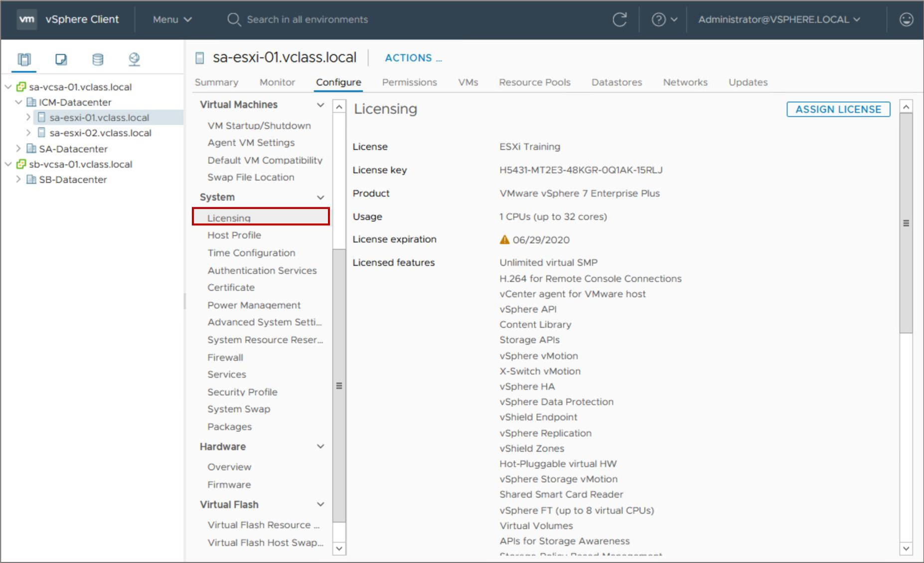Collapse the Virtual Machines settings section
The width and height of the screenshot is (924, 563).
(320, 105)
